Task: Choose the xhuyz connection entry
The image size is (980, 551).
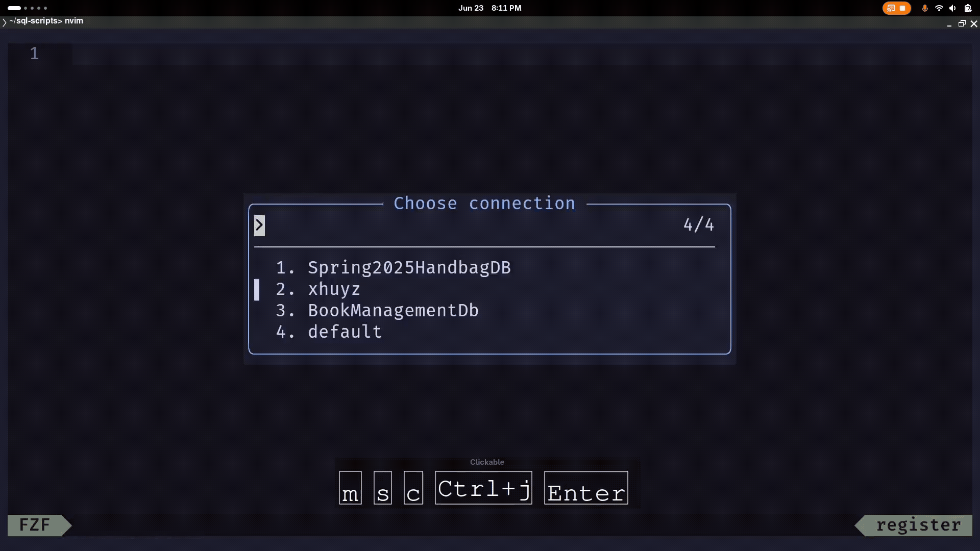Action: pos(334,289)
